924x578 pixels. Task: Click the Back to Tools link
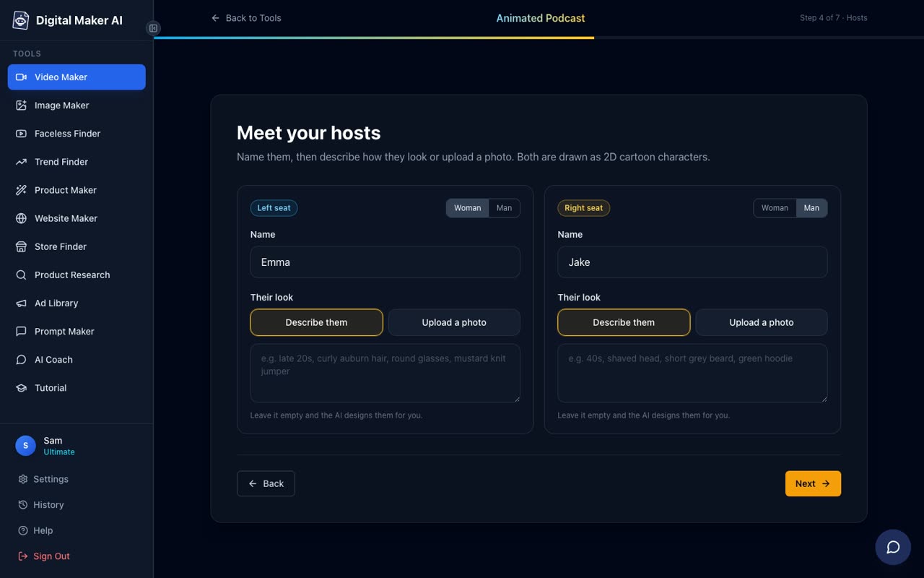(246, 18)
